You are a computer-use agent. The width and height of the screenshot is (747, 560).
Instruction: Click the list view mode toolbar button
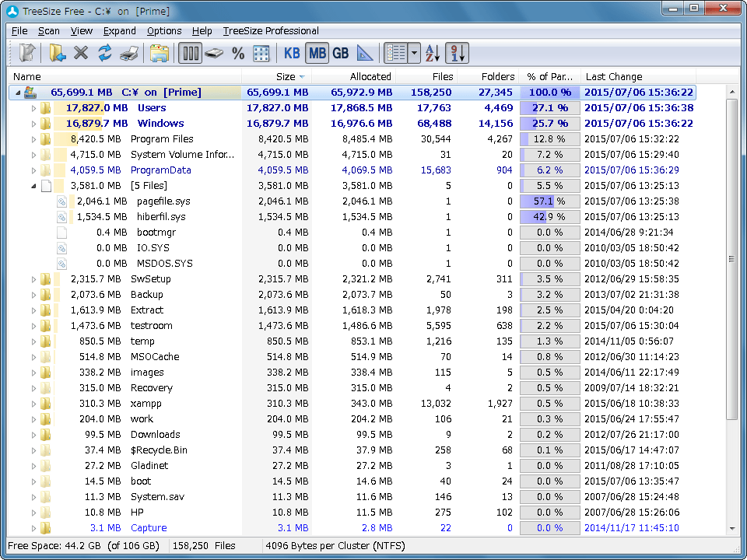point(396,53)
